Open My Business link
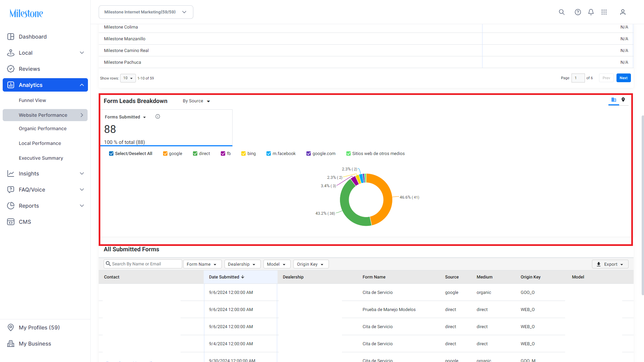644x362 pixels. pyautogui.click(x=35, y=344)
